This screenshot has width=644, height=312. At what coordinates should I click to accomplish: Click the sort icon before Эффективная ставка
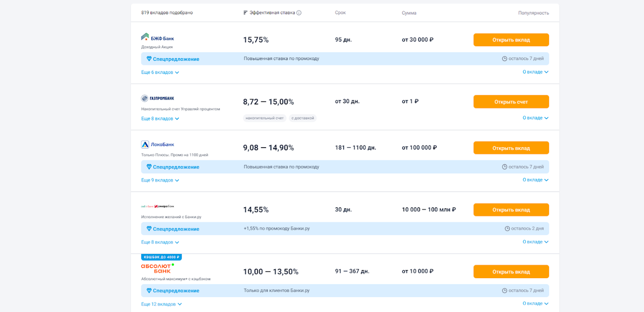point(245,13)
